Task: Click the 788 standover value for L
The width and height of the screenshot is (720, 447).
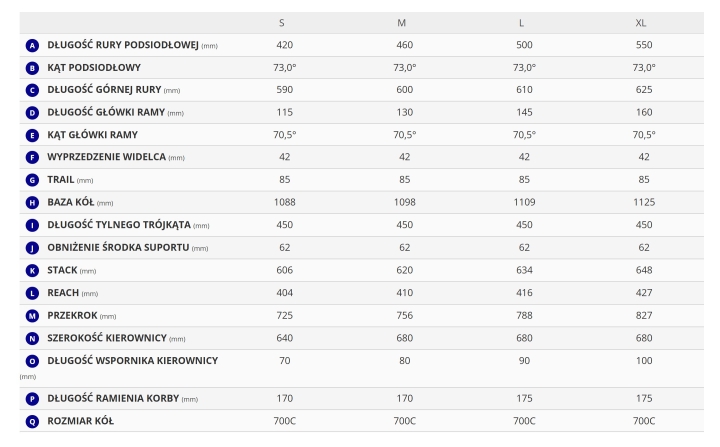Action: pos(522,315)
